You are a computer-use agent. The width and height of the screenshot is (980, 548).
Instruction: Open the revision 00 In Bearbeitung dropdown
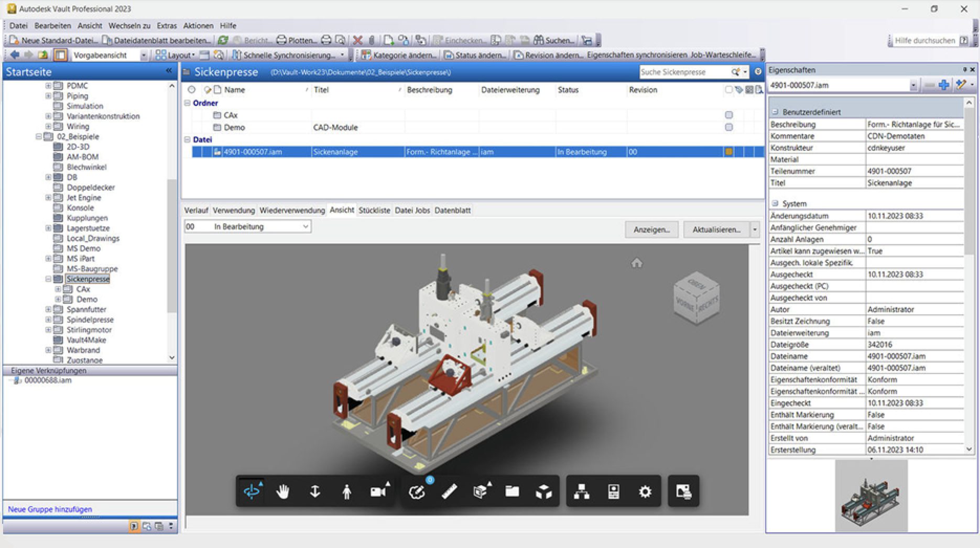click(x=248, y=227)
